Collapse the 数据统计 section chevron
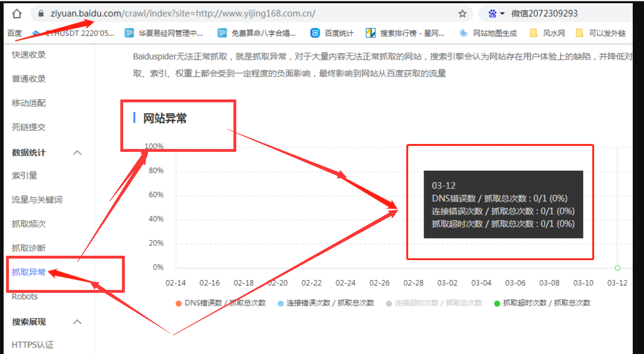 [x=78, y=153]
